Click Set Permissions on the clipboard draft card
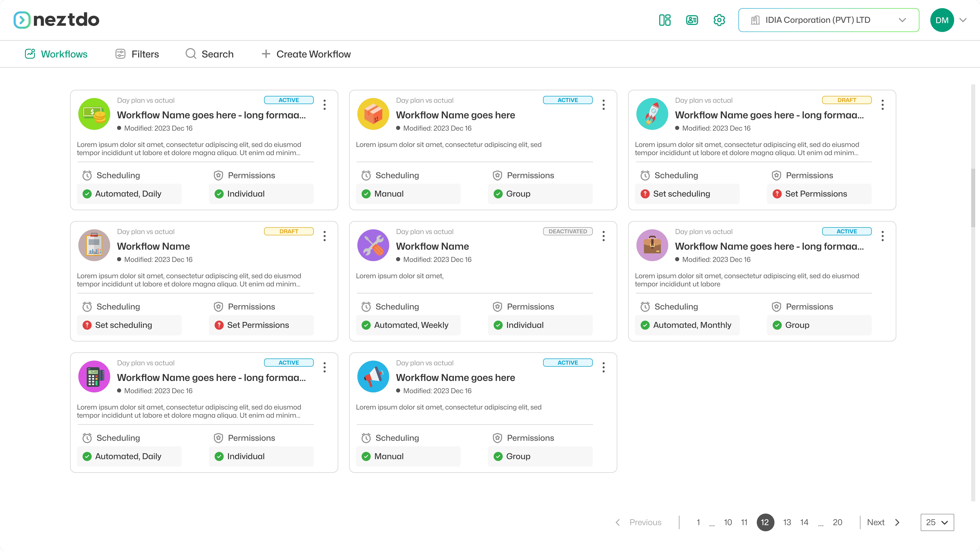The height and width of the screenshot is (551, 980). pos(258,325)
